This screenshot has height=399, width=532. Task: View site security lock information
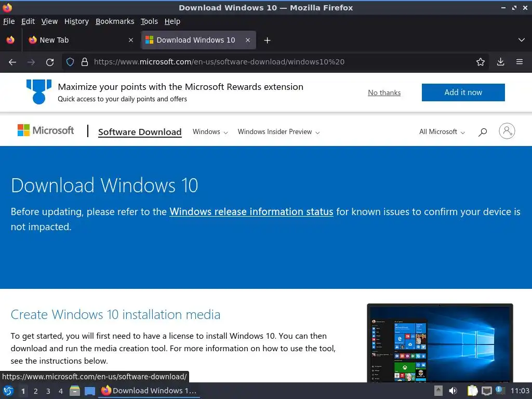tap(85, 62)
